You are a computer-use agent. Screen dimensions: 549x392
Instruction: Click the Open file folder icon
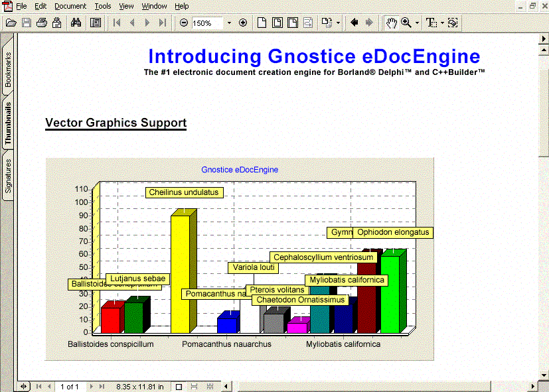click(11, 23)
